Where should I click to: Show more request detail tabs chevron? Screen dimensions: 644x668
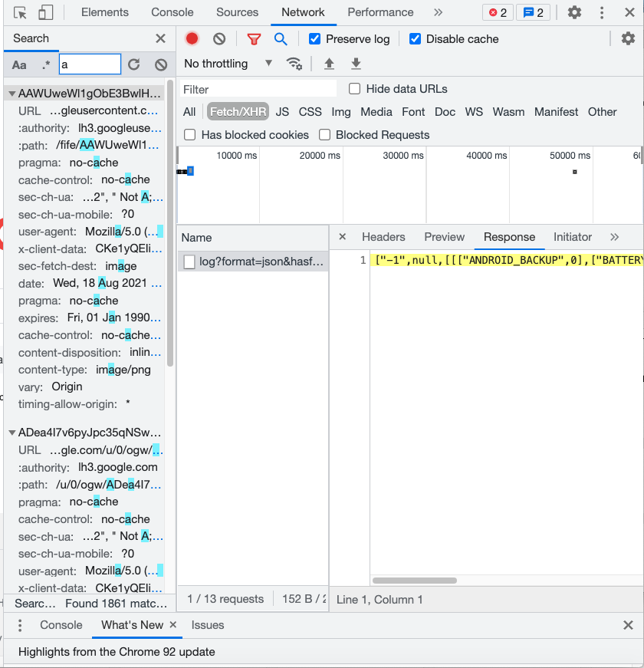pos(614,237)
